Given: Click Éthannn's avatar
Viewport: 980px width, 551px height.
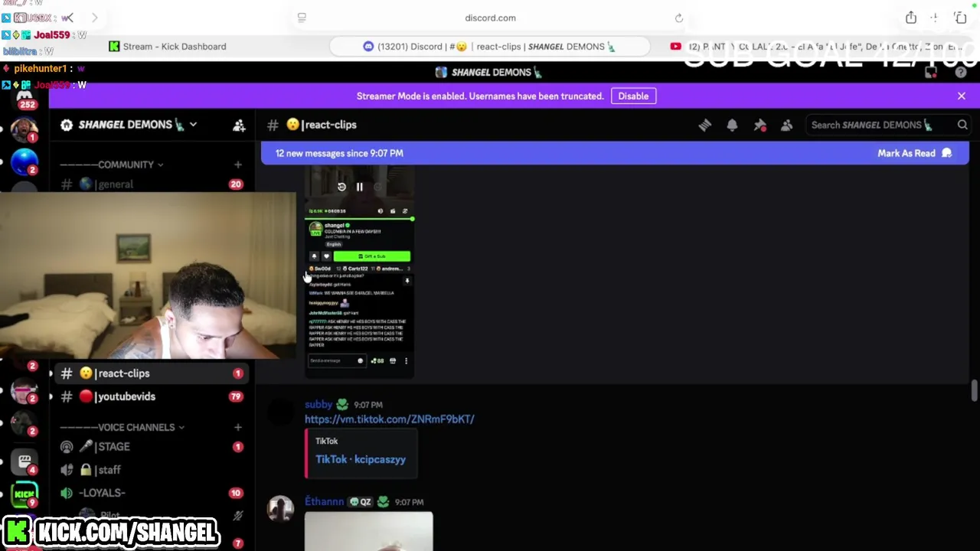Looking at the screenshot, I should 280,509.
